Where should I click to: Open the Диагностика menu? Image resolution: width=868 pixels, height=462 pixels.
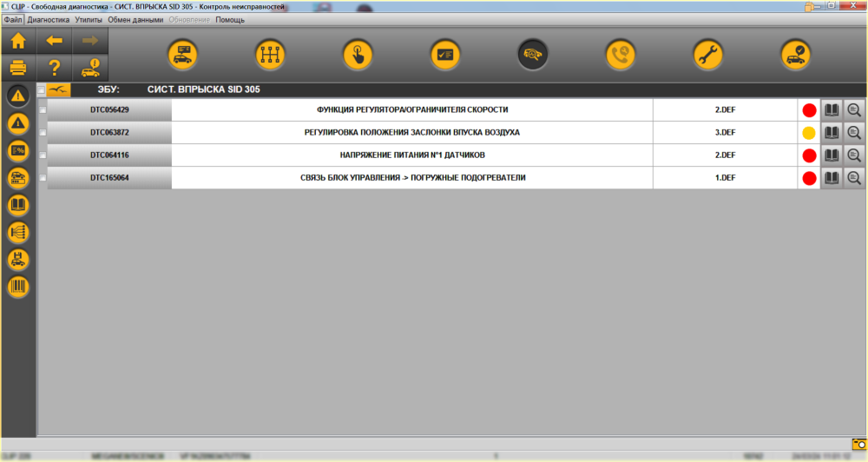pyautogui.click(x=49, y=20)
